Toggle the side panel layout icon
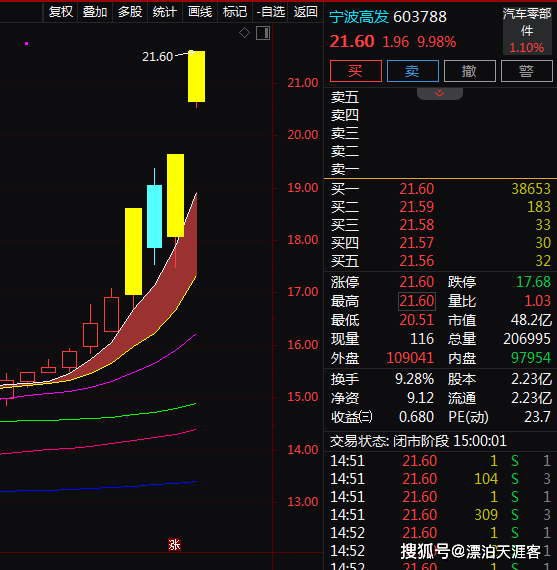557x570 pixels. tap(263, 33)
